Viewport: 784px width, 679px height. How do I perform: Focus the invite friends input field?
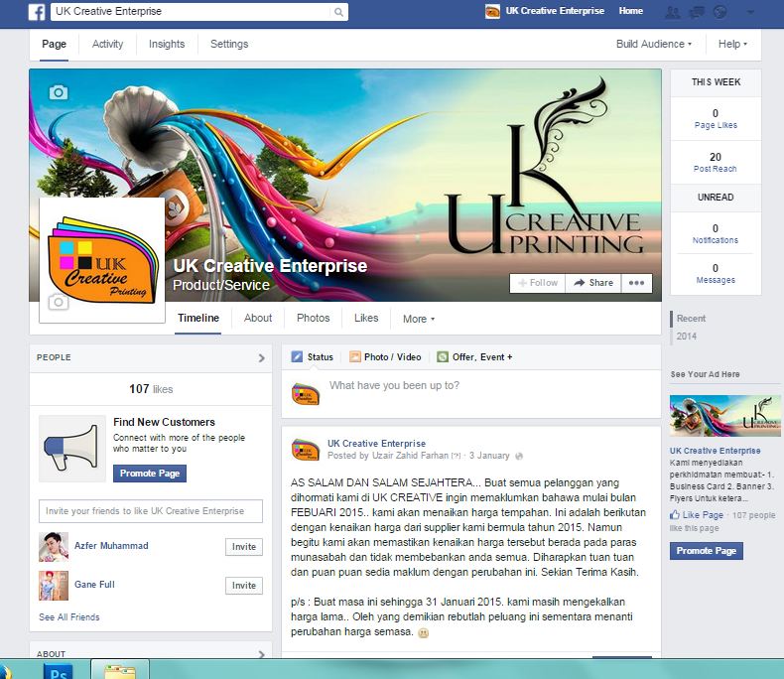coord(151,511)
